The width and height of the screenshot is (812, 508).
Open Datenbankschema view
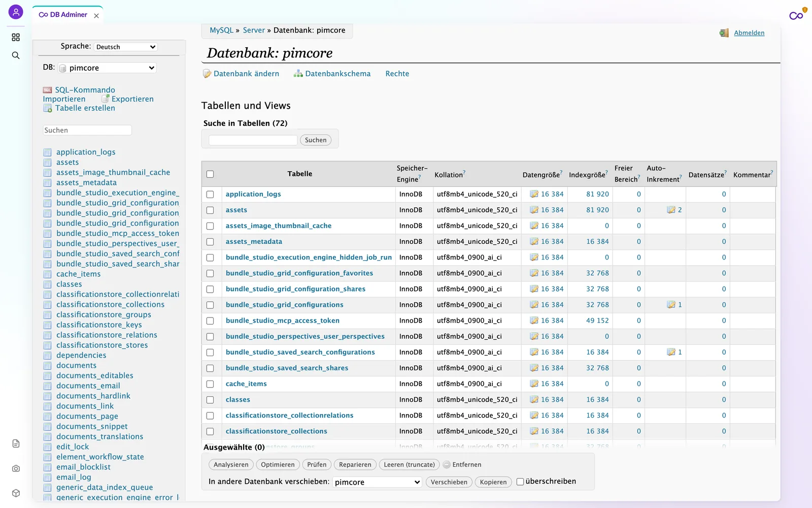pyautogui.click(x=337, y=74)
